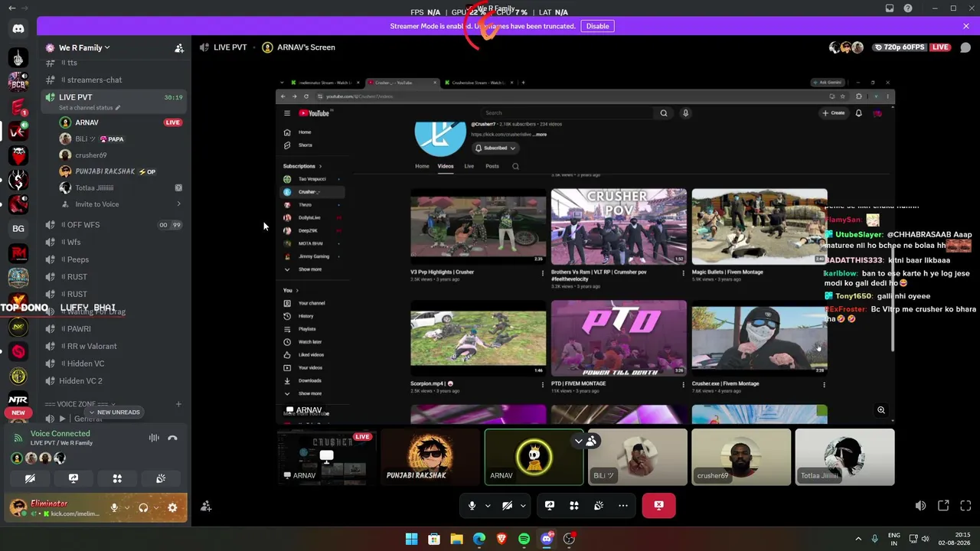Screen dimensions: 980x551
Task: Click Invite to Voice
Action: [97, 204]
